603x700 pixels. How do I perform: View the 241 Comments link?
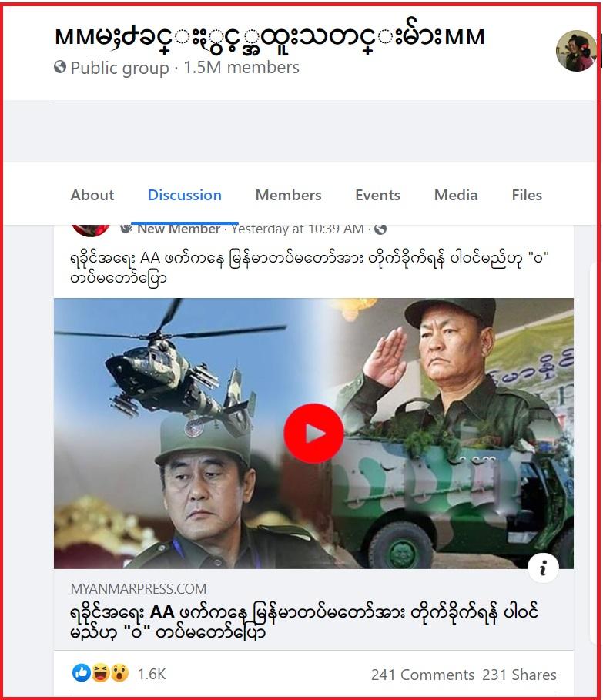pos(423,675)
